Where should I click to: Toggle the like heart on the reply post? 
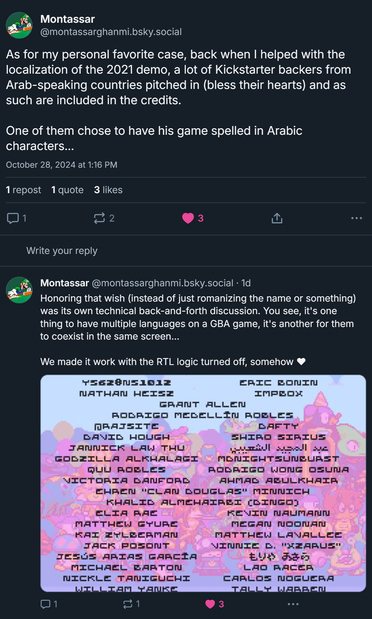click(210, 604)
